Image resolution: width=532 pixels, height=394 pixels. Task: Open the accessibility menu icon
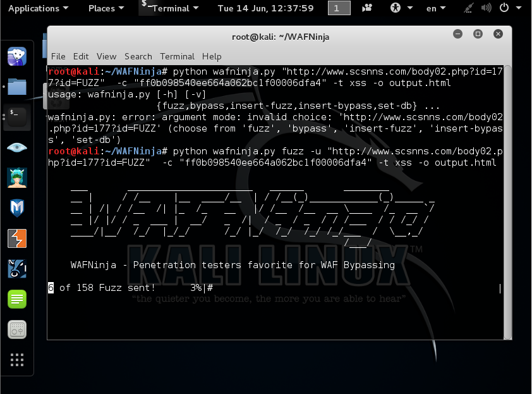click(x=396, y=8)
